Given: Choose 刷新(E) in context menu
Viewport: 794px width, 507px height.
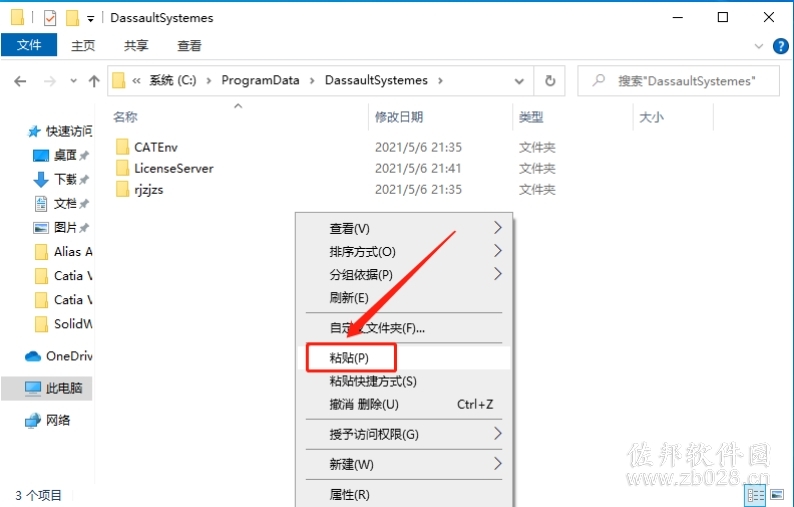Looking at the screenshot, I should [404, 297].
